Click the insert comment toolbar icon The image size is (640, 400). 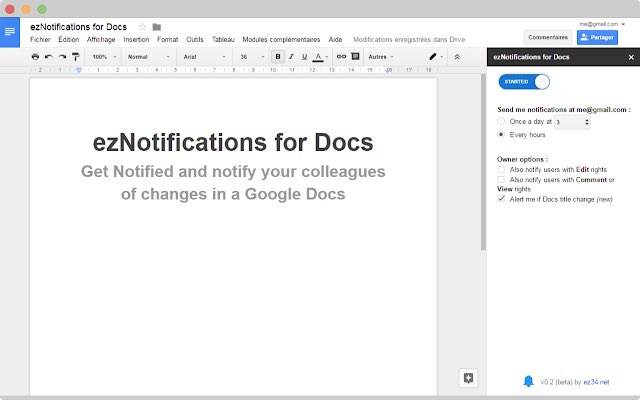tap(356, 56)
